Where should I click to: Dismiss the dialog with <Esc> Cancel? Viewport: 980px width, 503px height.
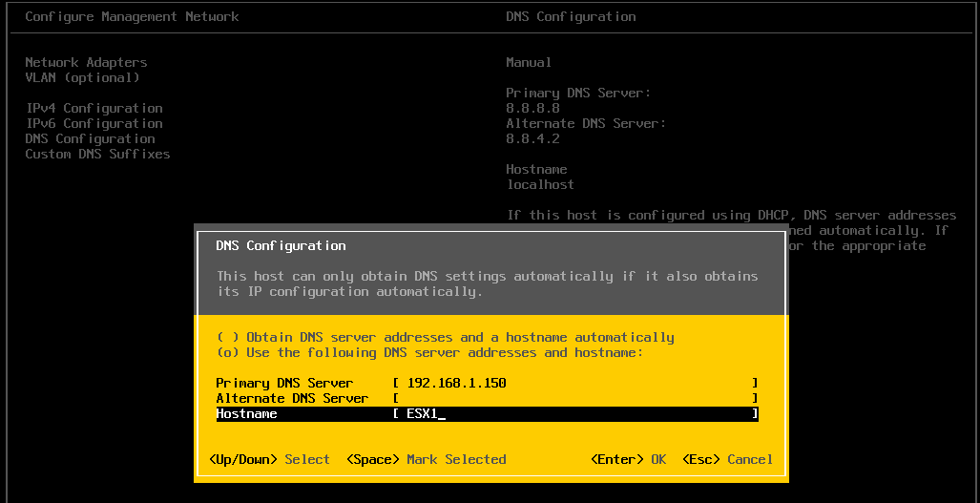coord(727,459)
